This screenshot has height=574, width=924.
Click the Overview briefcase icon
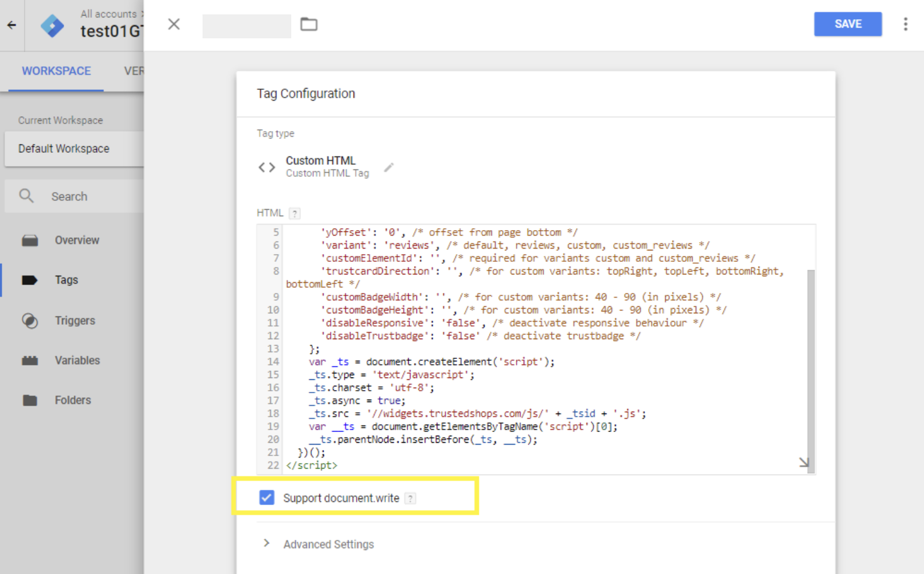click(30, 241)
